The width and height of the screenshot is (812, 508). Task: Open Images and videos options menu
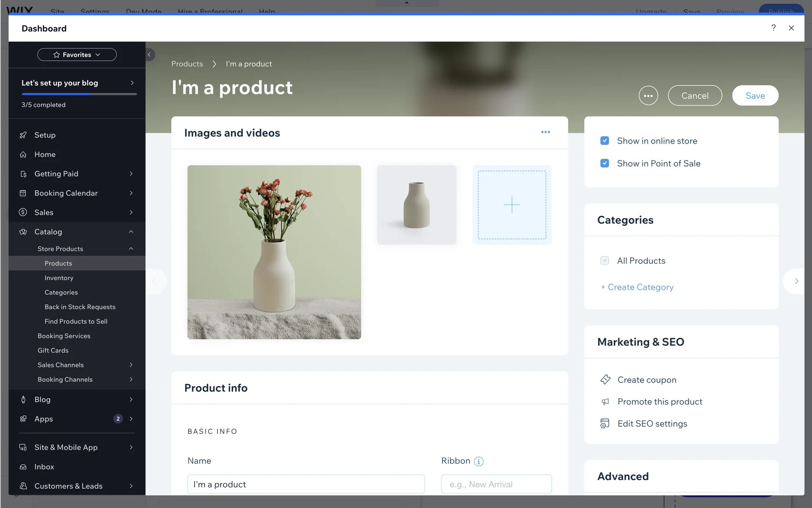(x=545, y=132)
